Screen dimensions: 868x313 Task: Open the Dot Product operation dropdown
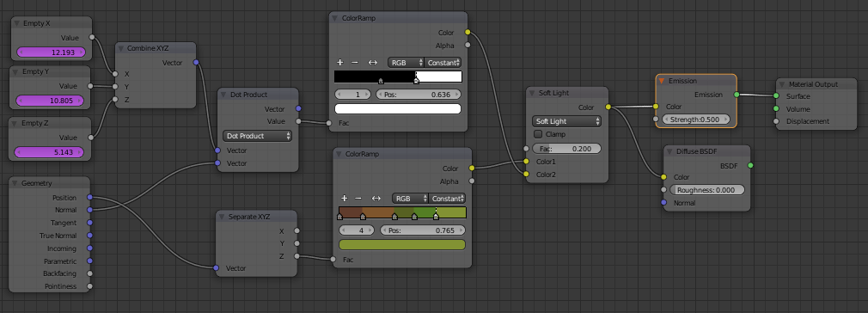click(258, 136)
